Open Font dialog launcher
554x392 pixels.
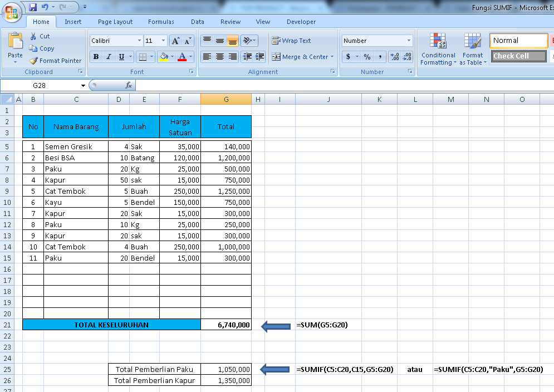click(x=192, y=71)
